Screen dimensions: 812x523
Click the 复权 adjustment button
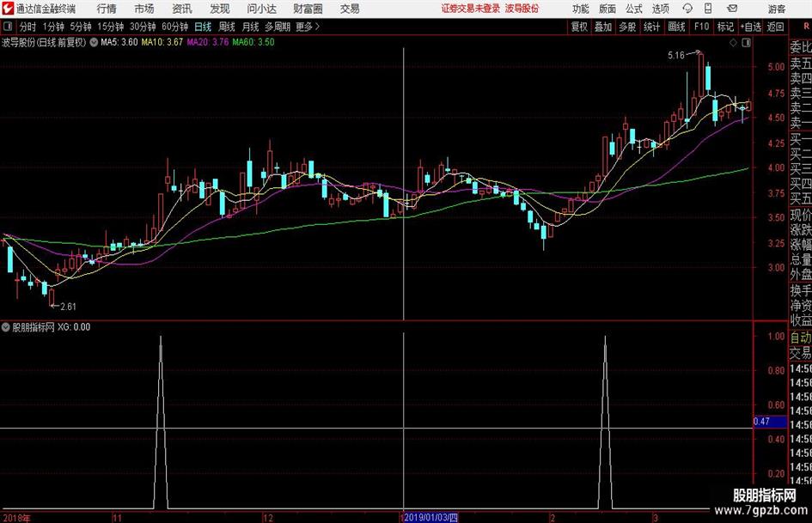pos(579,27)
